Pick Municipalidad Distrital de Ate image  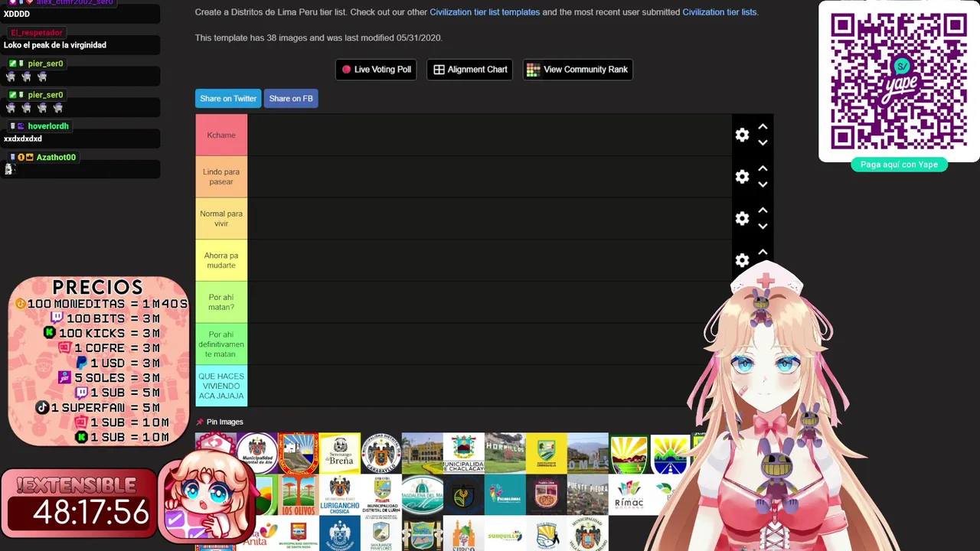[x=257, y=453]
